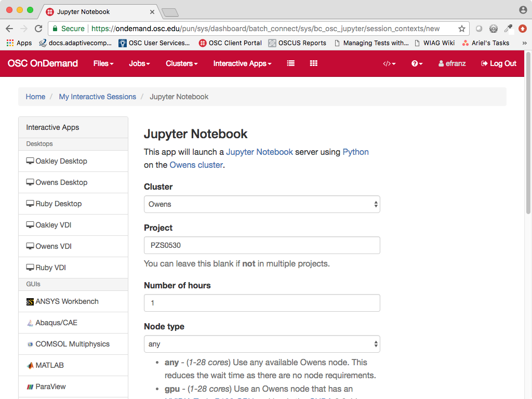Open the Owens Desktop app

click(73, 182)
